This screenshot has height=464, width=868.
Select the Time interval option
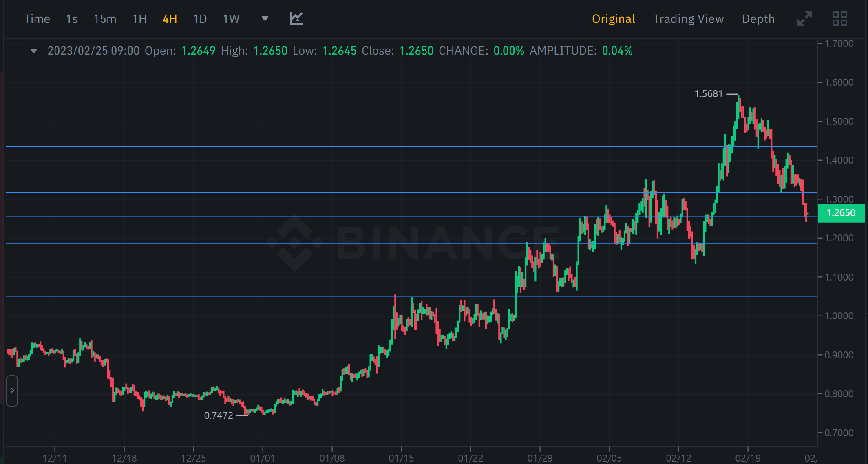pyautogui.click(x=37, y=19)
